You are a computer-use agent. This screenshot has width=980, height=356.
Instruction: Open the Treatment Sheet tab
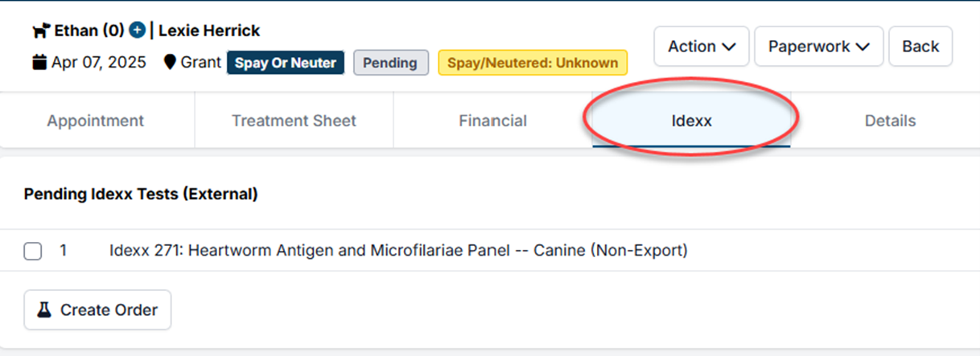[x=294, y=121]
